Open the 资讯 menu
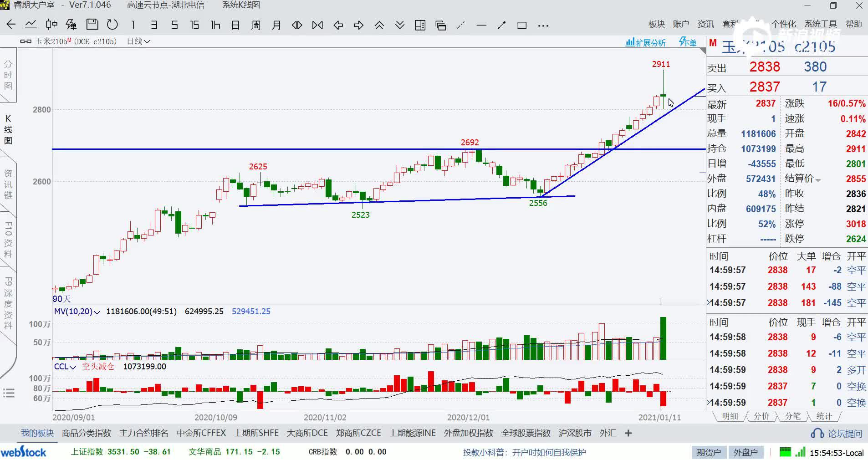 tap(705, 24)
